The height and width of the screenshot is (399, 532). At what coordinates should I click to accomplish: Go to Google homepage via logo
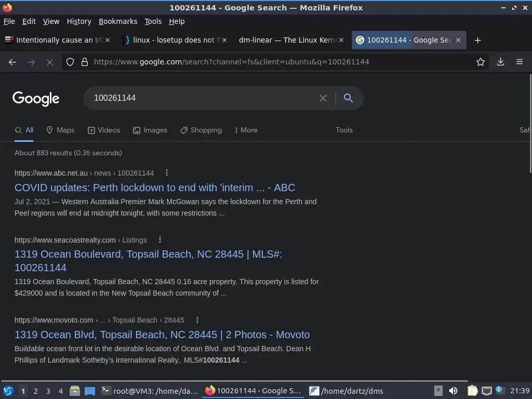pos(36,99)
